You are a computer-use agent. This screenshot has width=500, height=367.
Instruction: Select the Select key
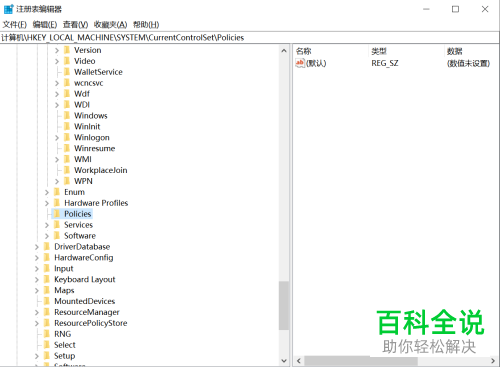[65, 345]
